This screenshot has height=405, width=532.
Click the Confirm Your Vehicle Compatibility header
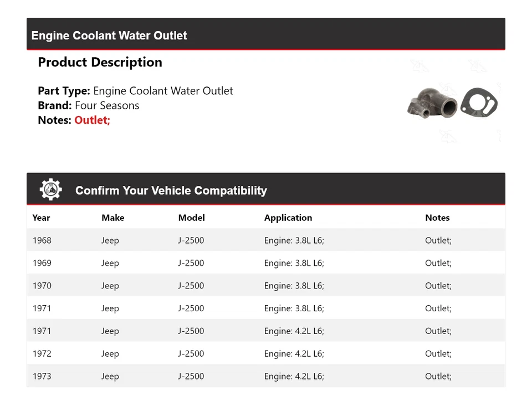[x=171, y=190]
